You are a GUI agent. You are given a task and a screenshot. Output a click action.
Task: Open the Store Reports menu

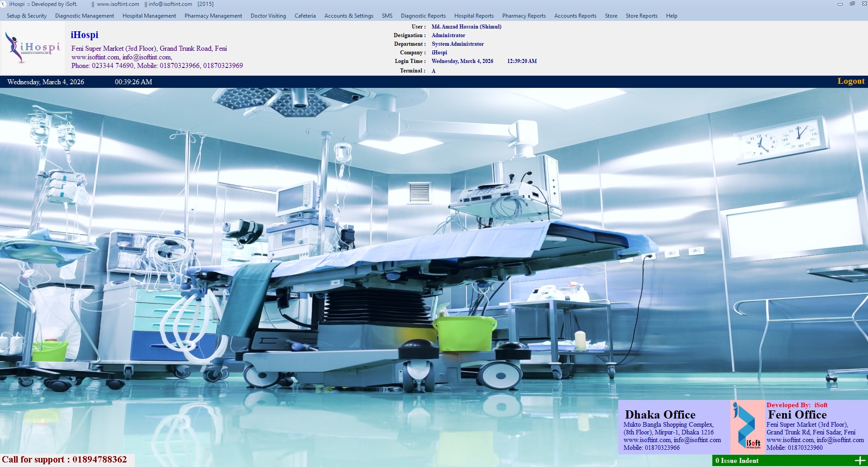(641, 16)
